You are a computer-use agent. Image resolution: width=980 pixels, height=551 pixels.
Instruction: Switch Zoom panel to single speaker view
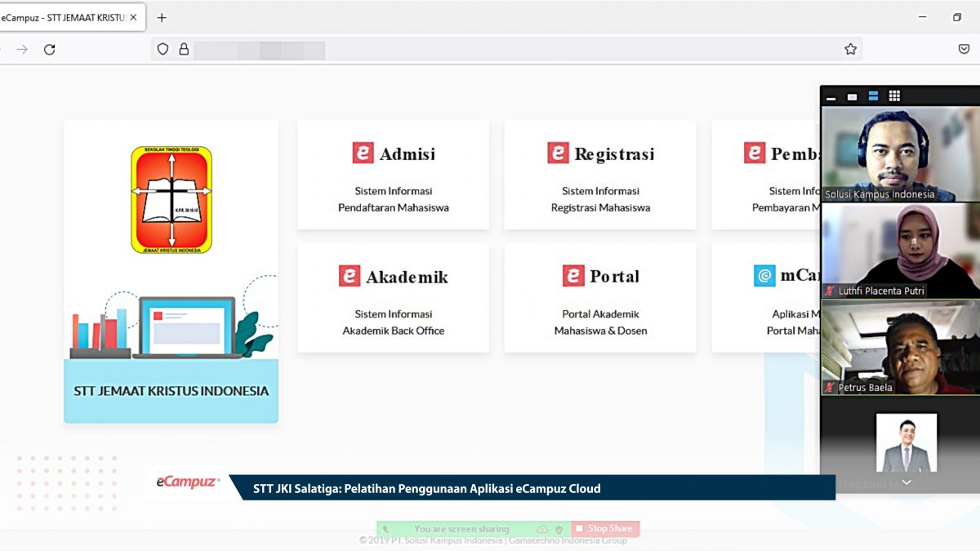point(852,96)
